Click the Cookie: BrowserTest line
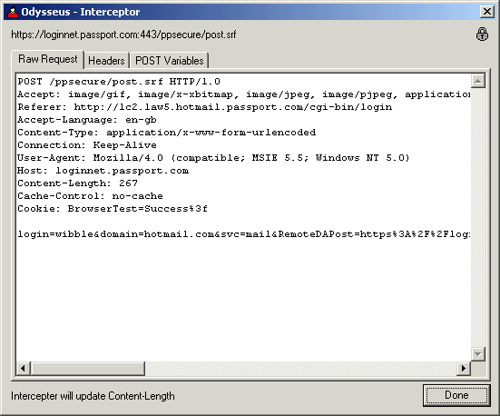 (x=112, y=209)
